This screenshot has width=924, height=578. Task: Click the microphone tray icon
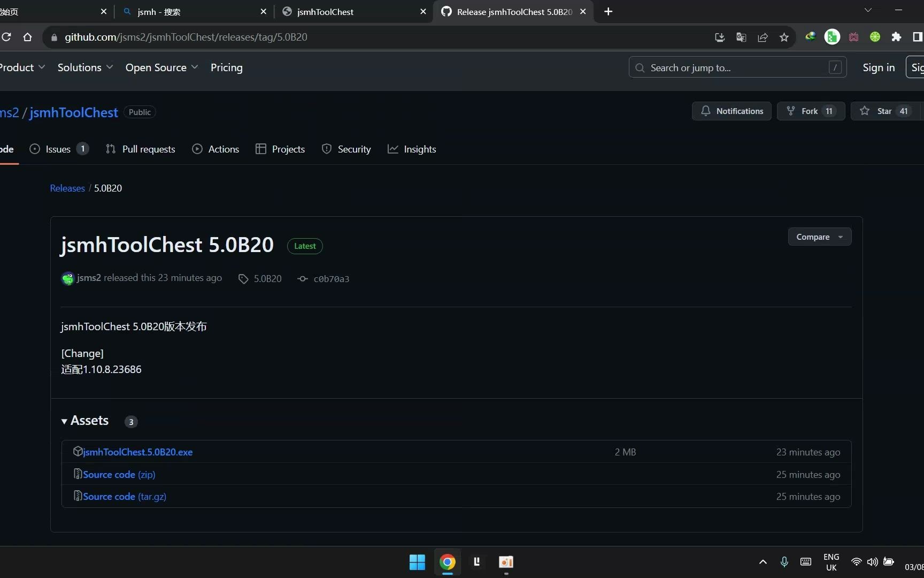pyautogui.click(x=784, y=562)
